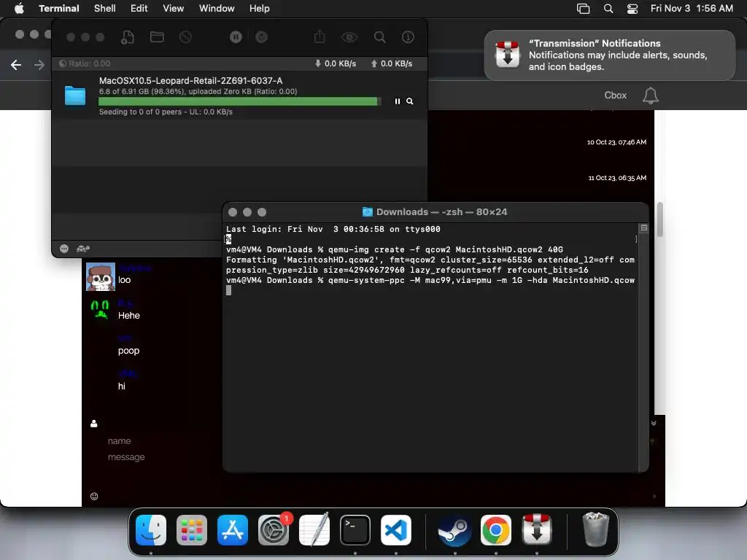
Task: Click the scroll-down chevron in chat panel
Action: click(x=654, y=424)
